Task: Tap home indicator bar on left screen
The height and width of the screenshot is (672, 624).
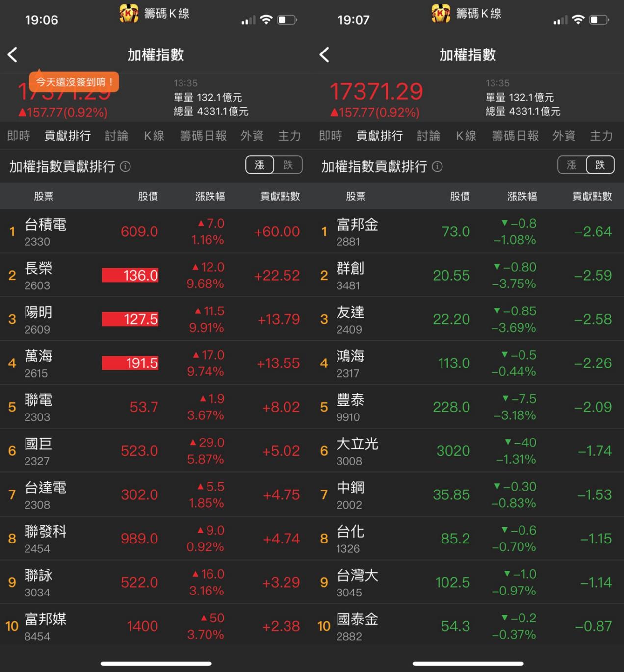Action: (156, 664)
